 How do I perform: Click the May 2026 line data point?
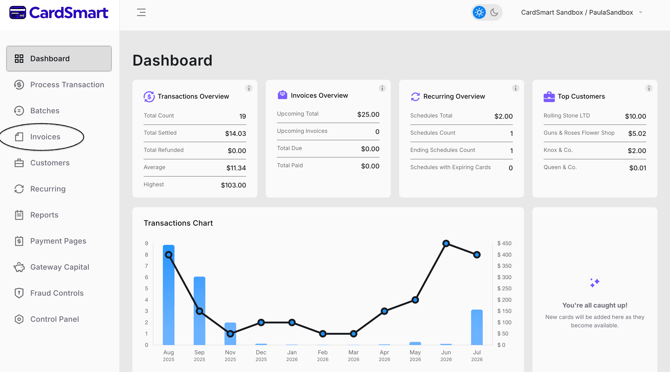[415, 300]
